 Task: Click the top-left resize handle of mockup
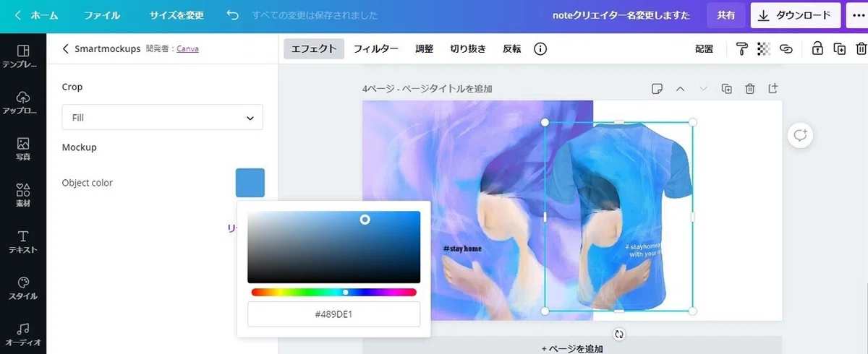(x=545, y=122)
